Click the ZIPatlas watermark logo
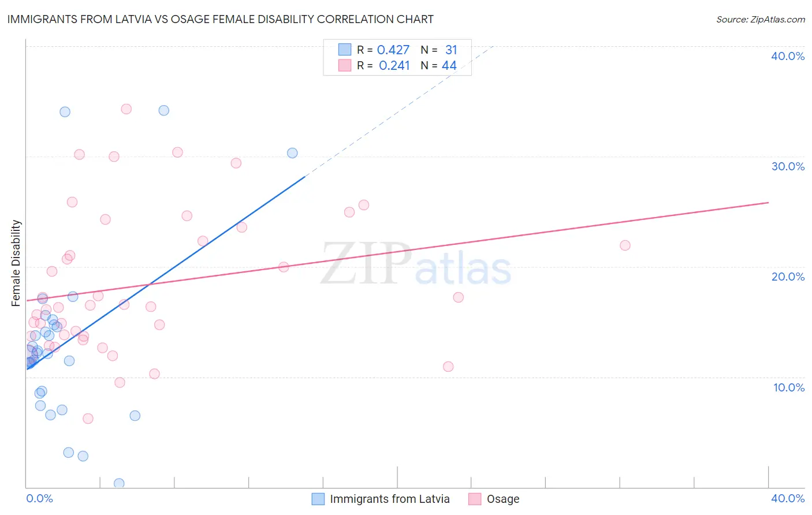Screen dimensions: 812x515 click(416, 264)
